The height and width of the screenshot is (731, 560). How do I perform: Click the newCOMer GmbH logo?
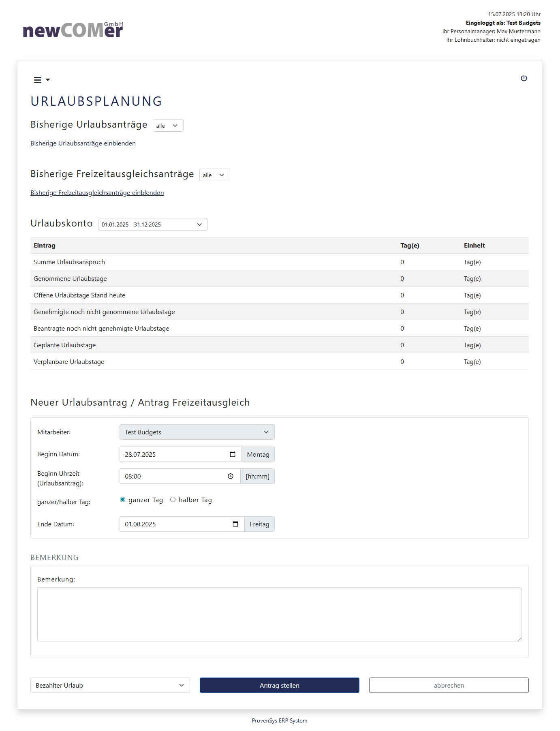click(73, 30)
